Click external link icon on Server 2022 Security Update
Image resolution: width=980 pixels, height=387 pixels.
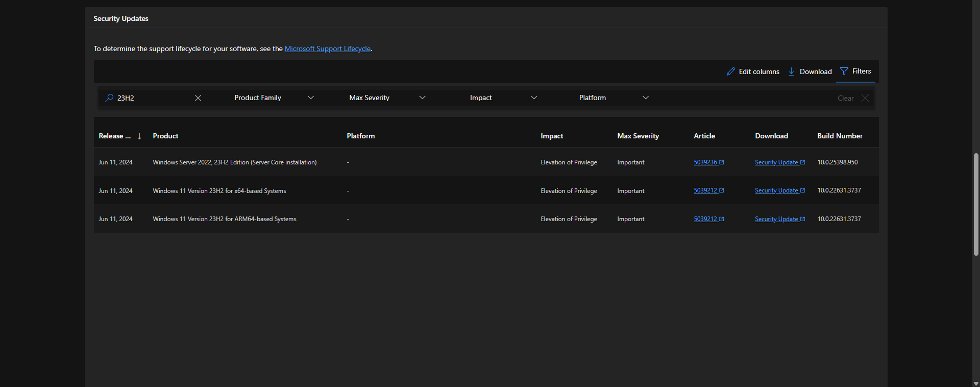point(803,162)
